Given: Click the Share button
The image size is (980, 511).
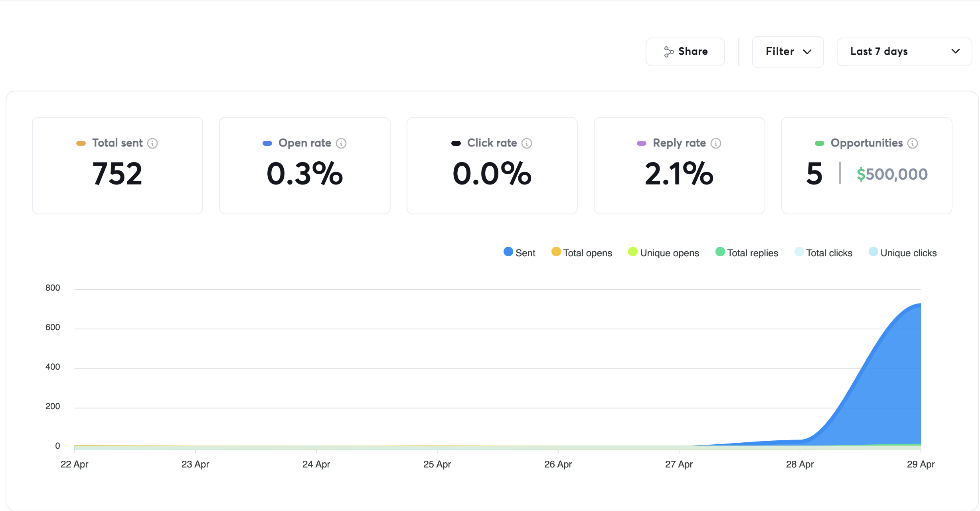Looking at the screenshot, I should pyautogui.click(x=685, y=52).
